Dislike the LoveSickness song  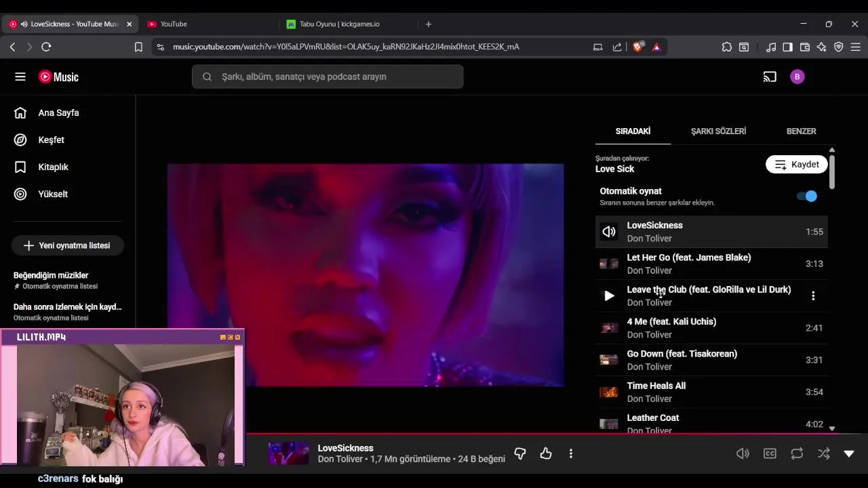(x=520, y=453)
